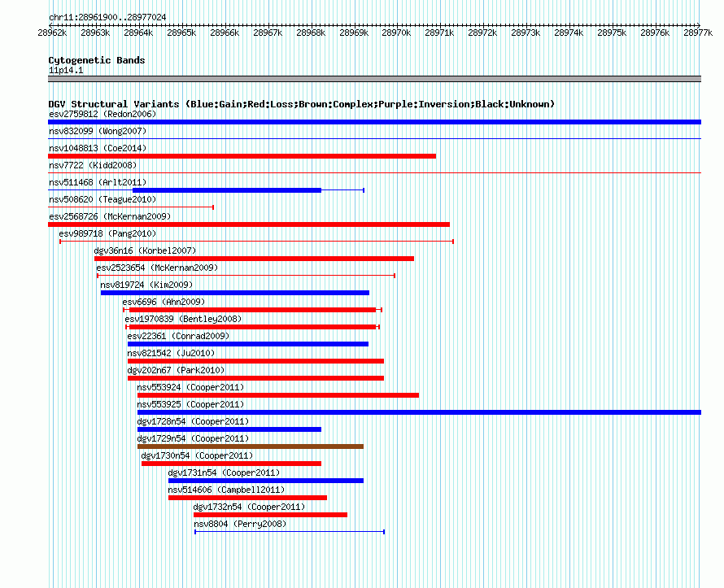The width and height of the screenshot is (724, 588).
Task: Select the esv989718 (Pang2010) label
Action: [x=107, y=233]
